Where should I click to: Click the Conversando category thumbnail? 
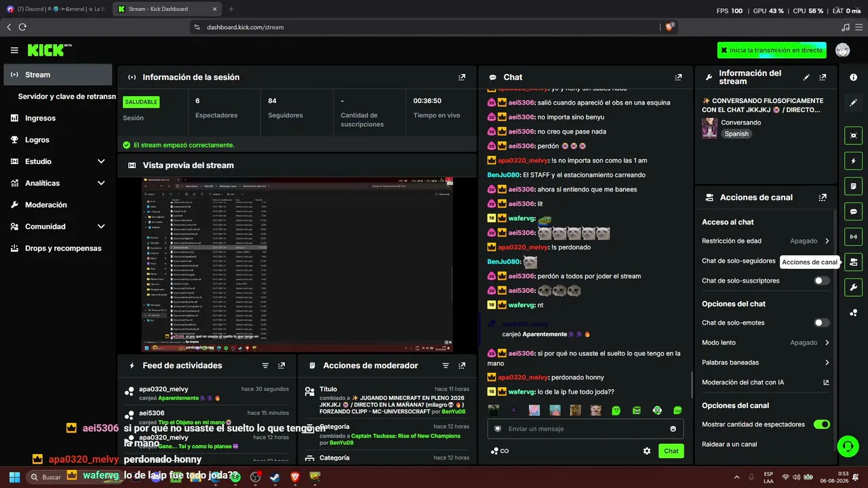pyautogui.click(x=709, y=128)
